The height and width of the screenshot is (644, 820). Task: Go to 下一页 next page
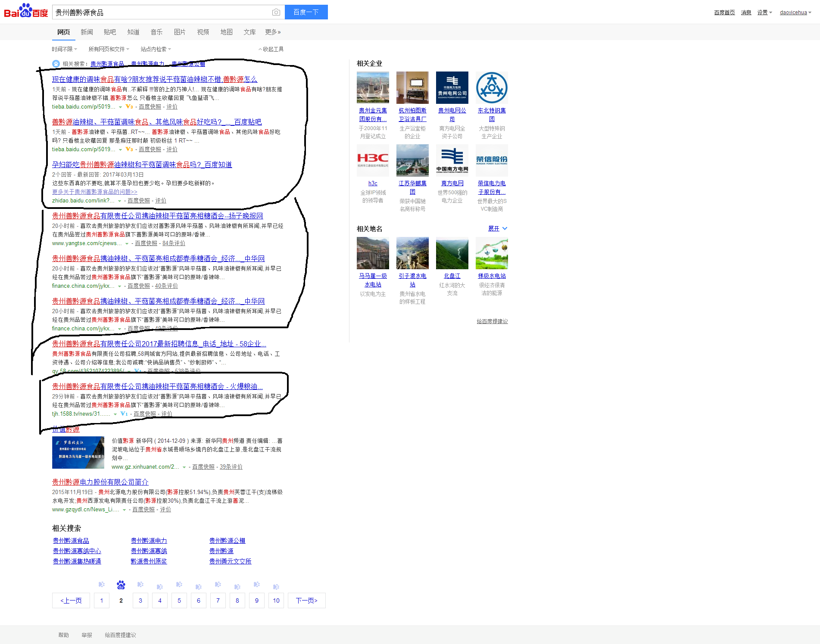306,600
